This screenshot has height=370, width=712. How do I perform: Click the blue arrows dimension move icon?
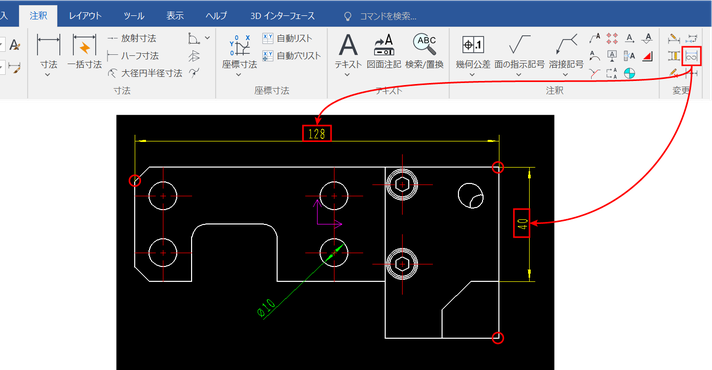692,39
